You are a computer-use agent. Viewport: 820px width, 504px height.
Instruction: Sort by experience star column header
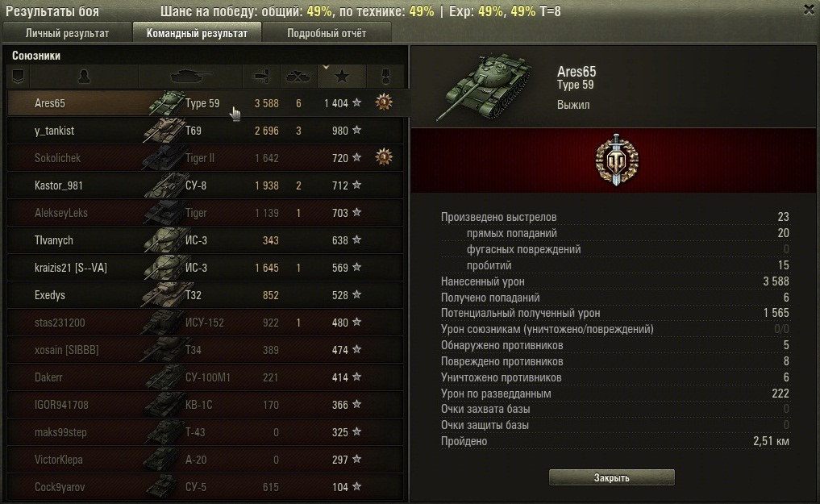click(x=342, y=77)
